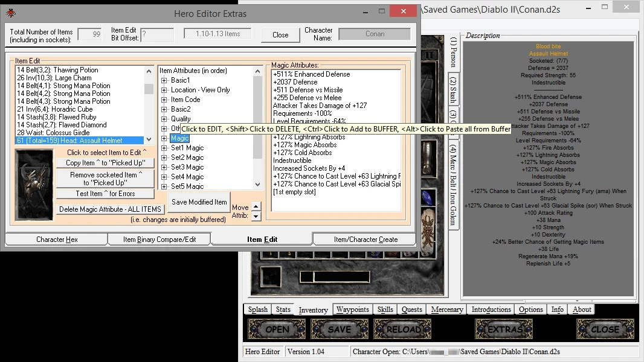Click Copy Item to Picked Up

[106, 163]
